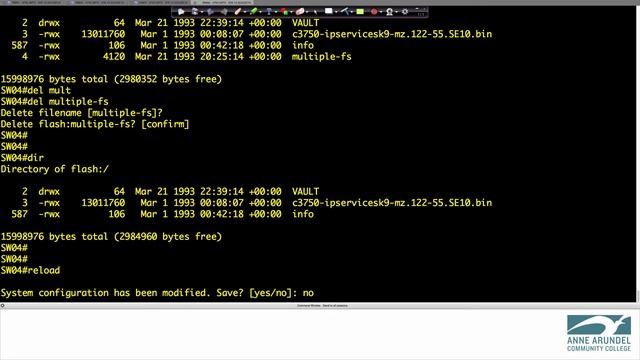This screenshot has height=360, width=640.
Task: Select the Pen drawing tool
Action: (x=238, y=12)
